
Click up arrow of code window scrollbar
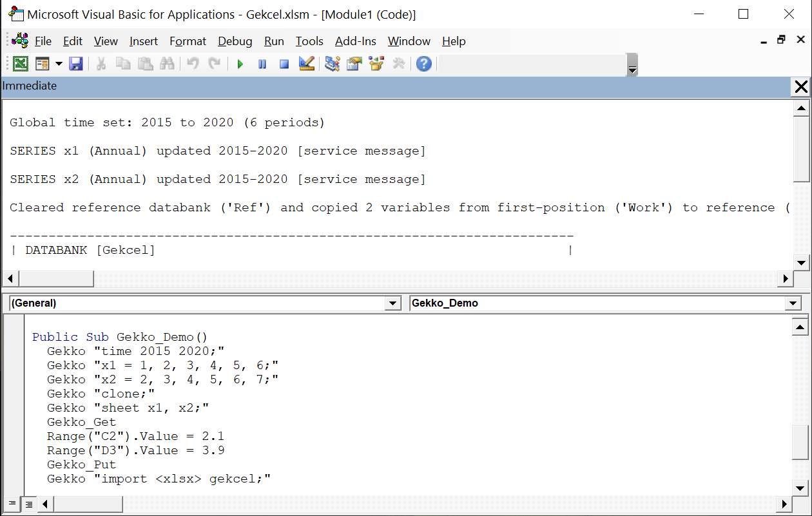pos(800,327)
